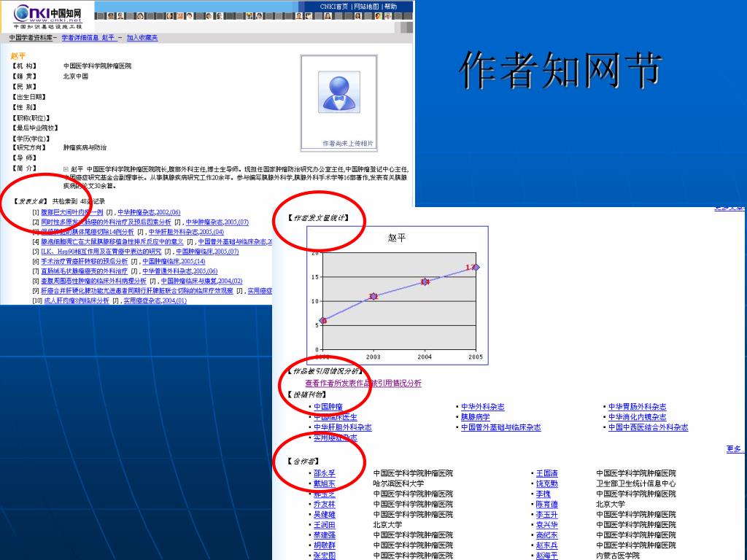Click the 学者详细信息 赵平 breadcrumb link
This screenshot has height=560, width=747.
point(88,38)
